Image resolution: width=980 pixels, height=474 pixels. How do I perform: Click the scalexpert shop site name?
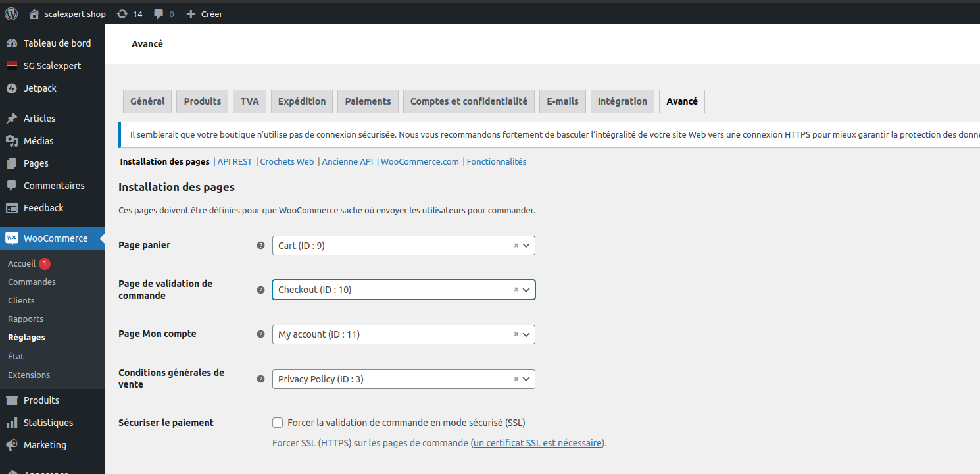75,14
